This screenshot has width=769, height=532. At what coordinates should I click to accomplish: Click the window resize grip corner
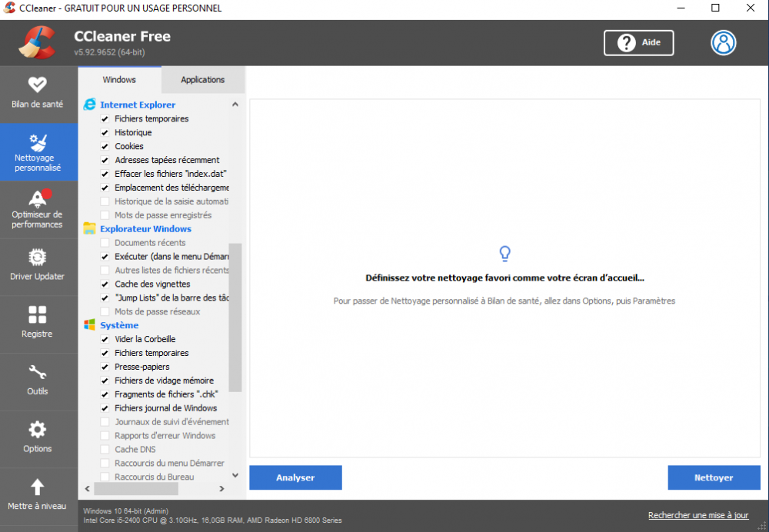click(x=761, y=526)
